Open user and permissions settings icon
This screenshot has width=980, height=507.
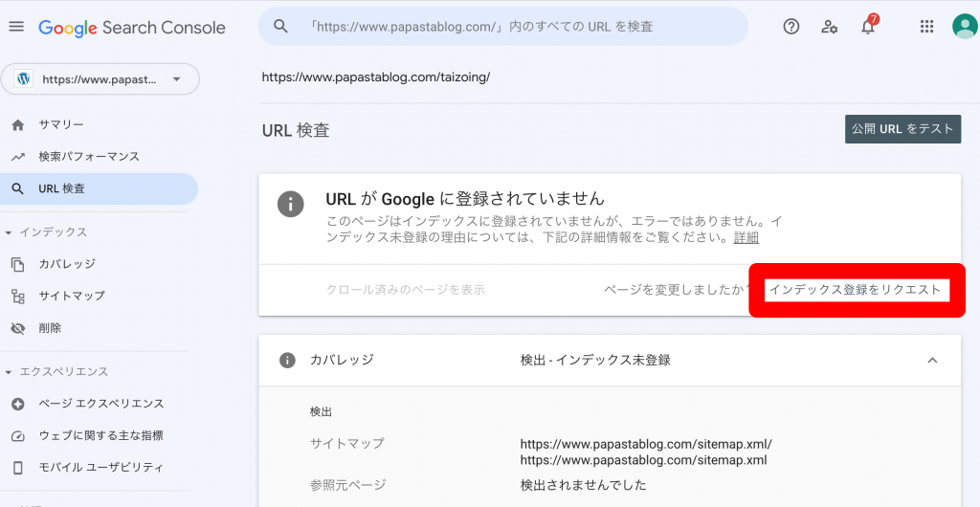pyautogui.click(x=829, y=27)
